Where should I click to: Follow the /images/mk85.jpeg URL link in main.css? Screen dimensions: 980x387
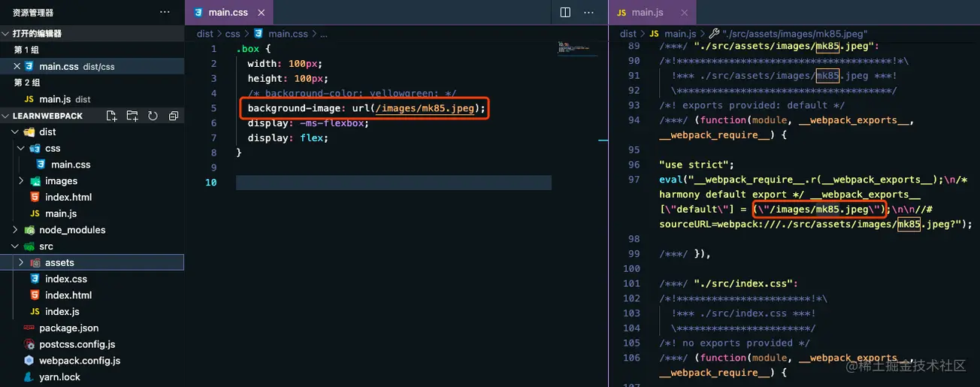point(425,108)
